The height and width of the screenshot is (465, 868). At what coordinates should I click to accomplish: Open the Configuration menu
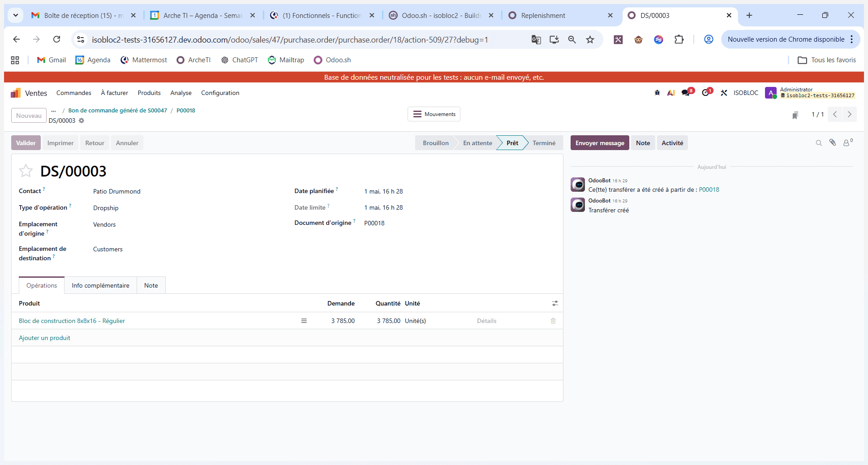[220, 93]
